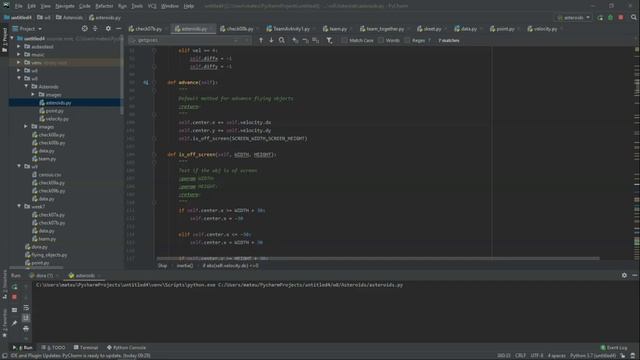Viewport: 640px width, 360px height.
Task: Click the pin tab icon in Run panel
Action: [14, 323]
